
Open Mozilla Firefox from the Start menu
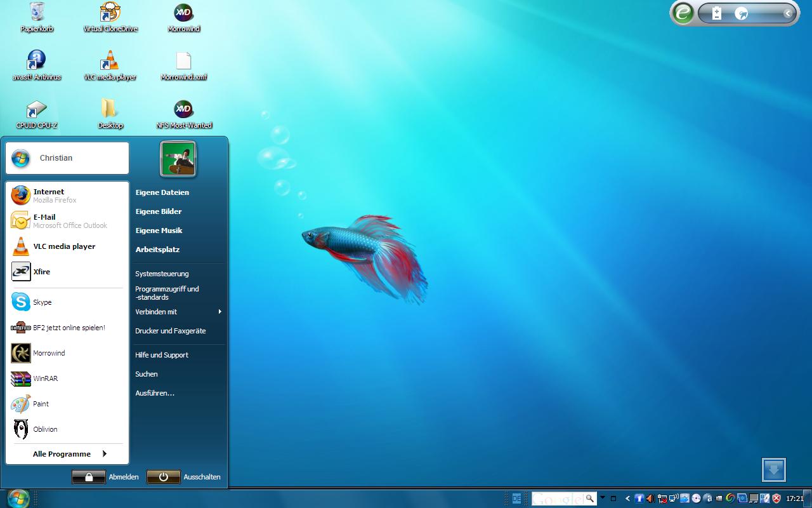coord(48,195)
